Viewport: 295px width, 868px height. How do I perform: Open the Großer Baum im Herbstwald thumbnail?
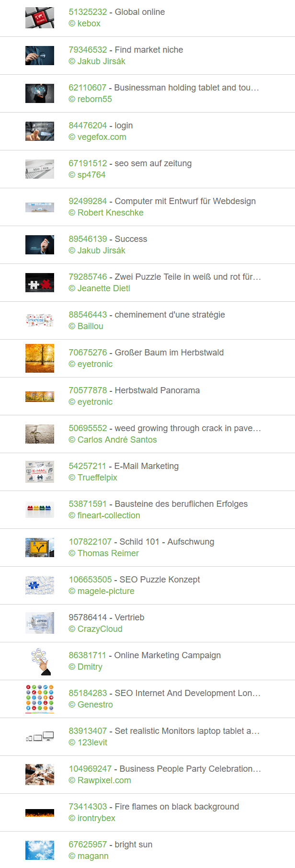click(x=40, y=358)
